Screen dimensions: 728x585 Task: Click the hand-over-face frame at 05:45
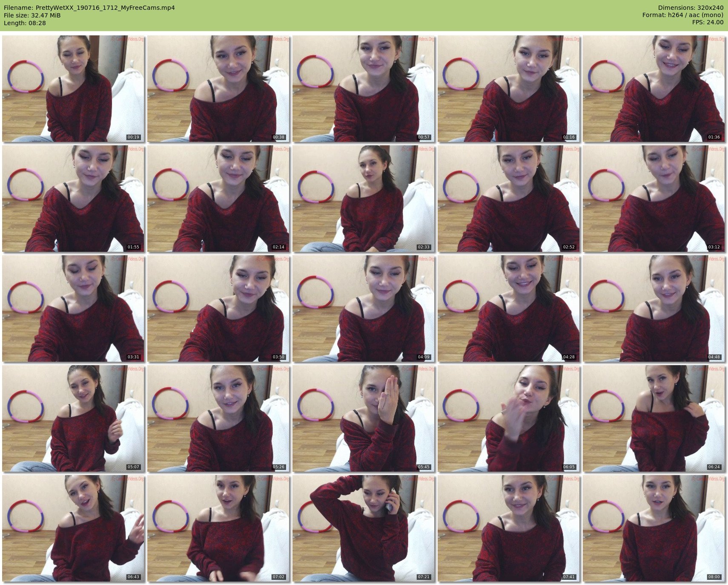pyautogui.click(x=364, y=418)
